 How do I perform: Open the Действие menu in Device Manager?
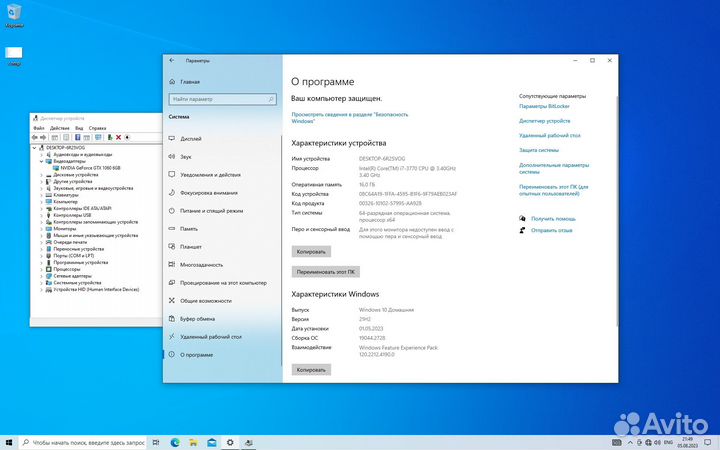pyautogui.click(x=59, y=128)
